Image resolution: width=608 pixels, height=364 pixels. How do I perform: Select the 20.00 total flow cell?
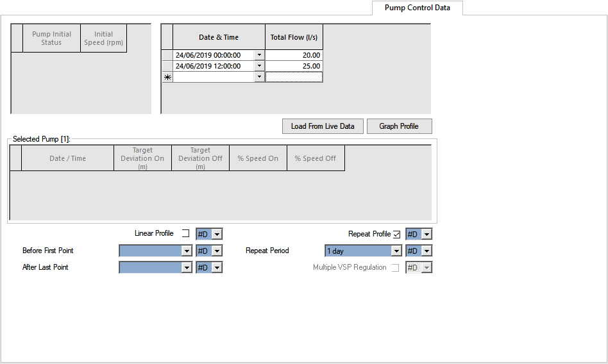point(294,55)
